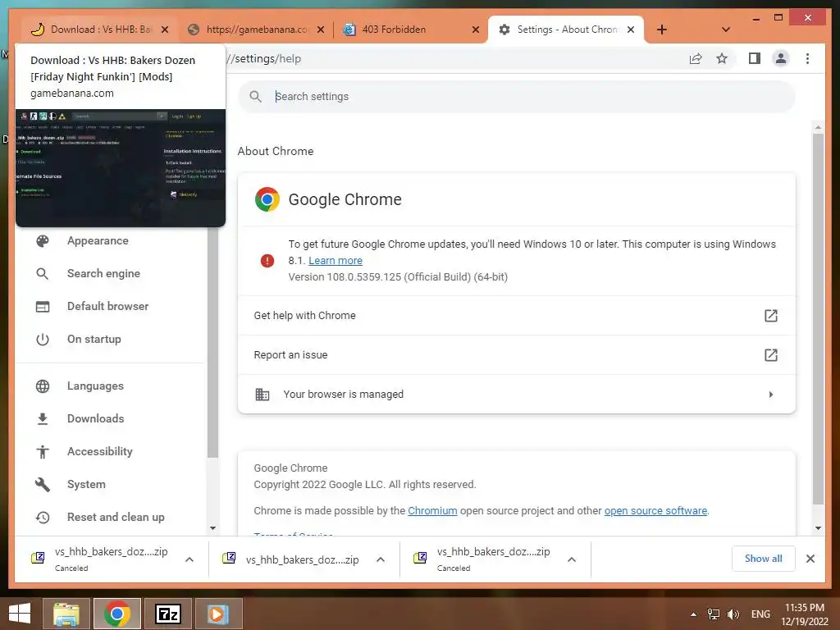Viewport: 840px width, 630px height.
Task: Switch to the 403 Forbidden tab
Action: pyautogui.click(x=410, y=30)
